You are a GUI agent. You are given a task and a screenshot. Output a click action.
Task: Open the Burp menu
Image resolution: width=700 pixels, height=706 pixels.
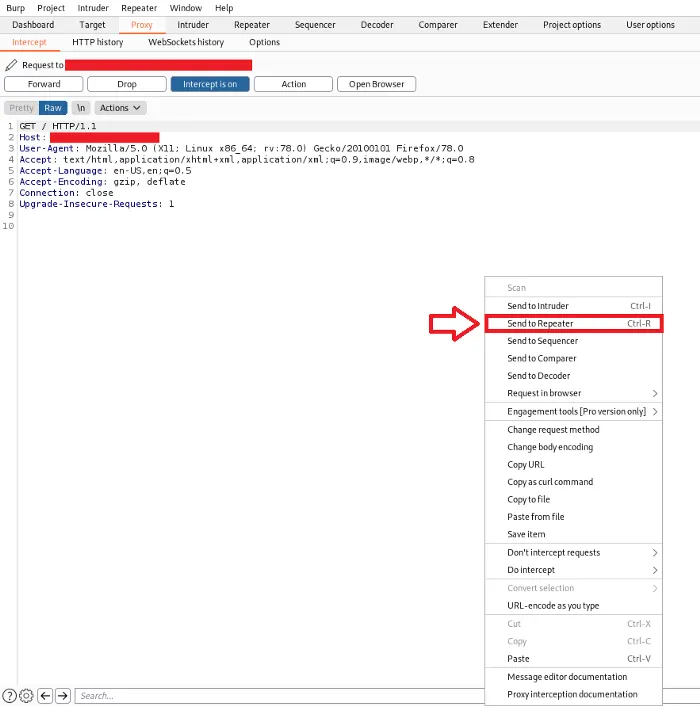point(15,8)
